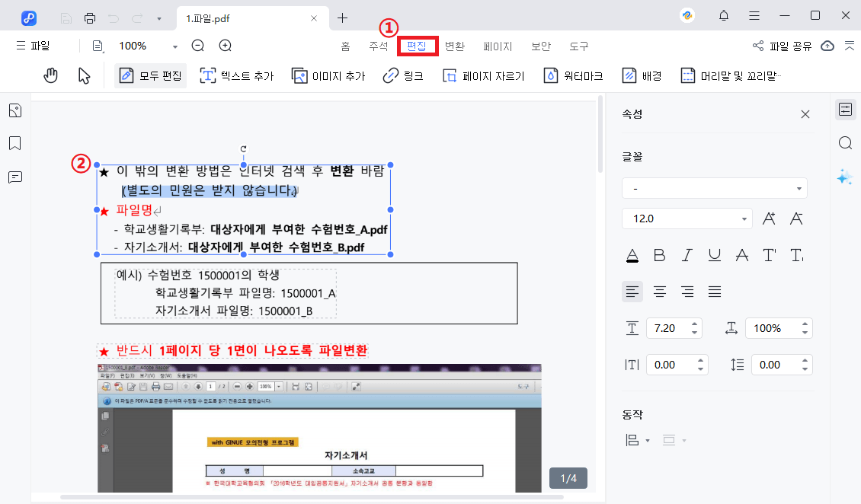This screenshot has width=861, height=504.
Task: Increase font size with A+ icon
Action: click(769, 219)
